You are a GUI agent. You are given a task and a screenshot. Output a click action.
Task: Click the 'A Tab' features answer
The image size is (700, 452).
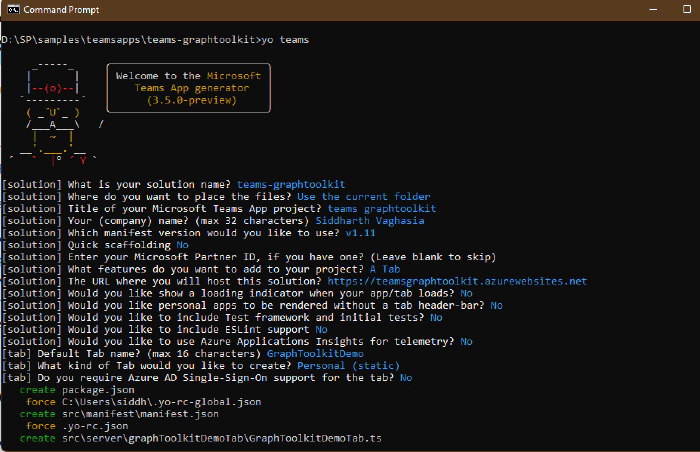point(386,269)
